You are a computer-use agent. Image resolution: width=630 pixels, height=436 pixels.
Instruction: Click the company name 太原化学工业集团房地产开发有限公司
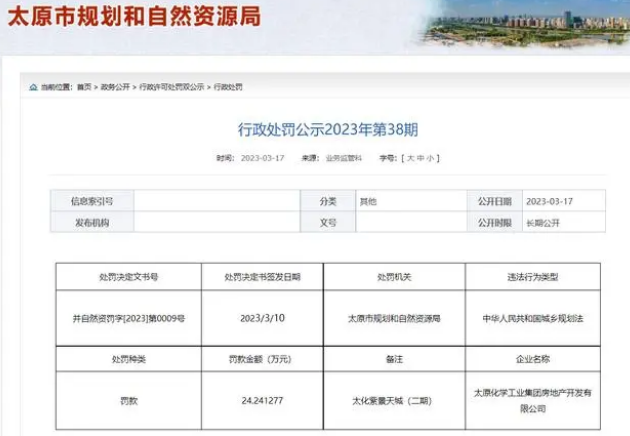click(532, 400)
